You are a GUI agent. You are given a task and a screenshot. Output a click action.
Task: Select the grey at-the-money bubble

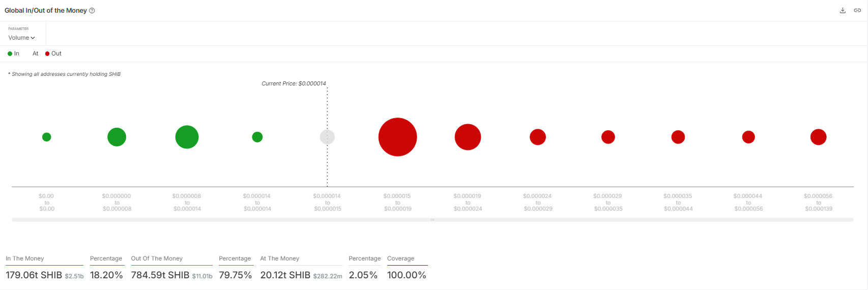pos(327,137)
